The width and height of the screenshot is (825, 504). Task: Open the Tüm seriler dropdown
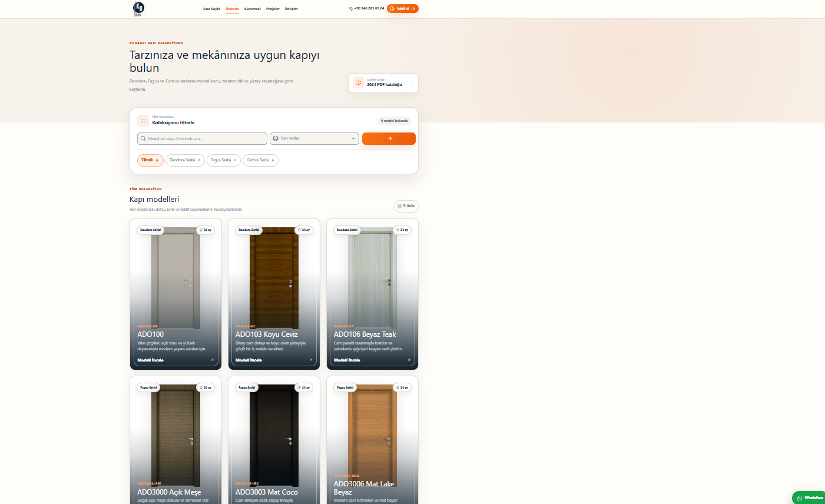click(x=314, y=138)
